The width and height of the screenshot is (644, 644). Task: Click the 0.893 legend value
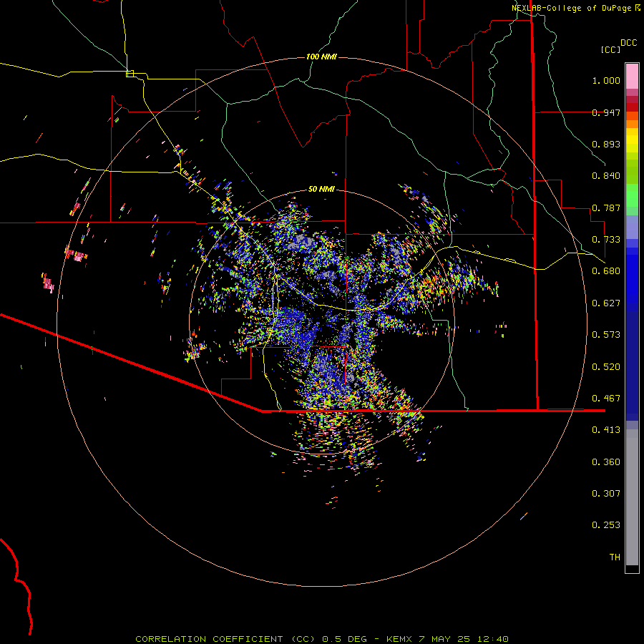tap(606, 144)
